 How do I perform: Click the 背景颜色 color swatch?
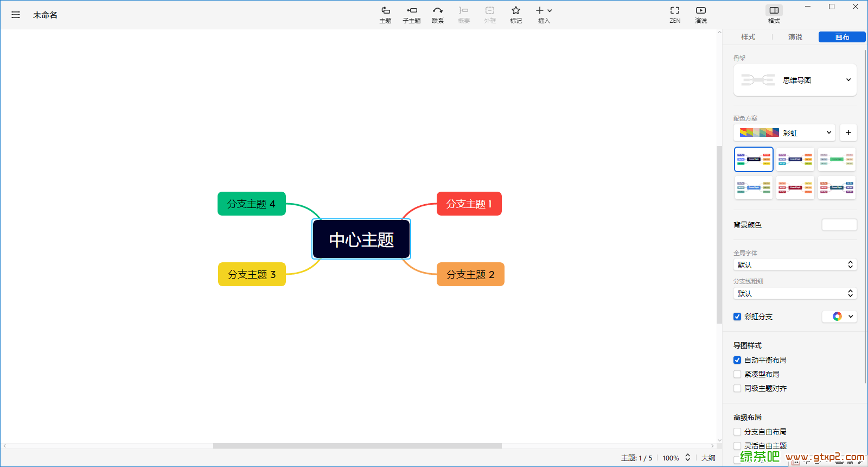[x=839, y=225]
